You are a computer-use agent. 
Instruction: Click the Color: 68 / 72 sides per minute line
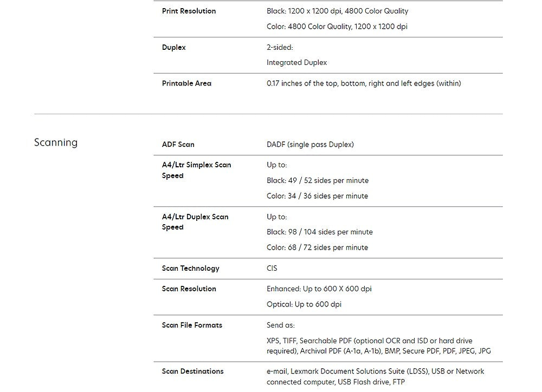click(x=317, y=247)
